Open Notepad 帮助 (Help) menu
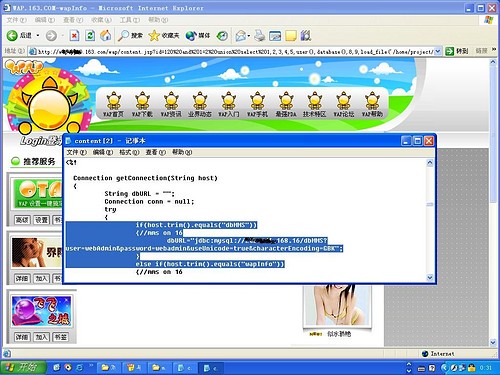The height and width of the screenshot is (375, 500). (182, 152)
